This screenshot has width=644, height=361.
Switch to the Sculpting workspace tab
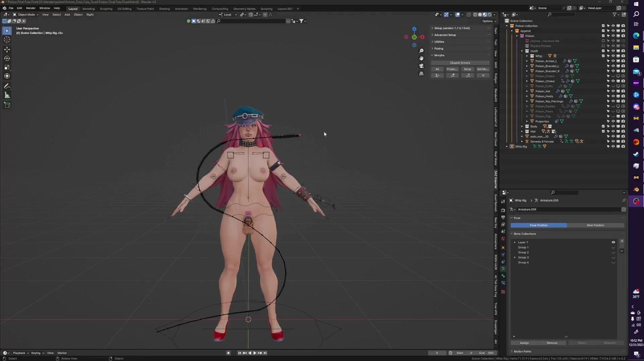[106, 9]
